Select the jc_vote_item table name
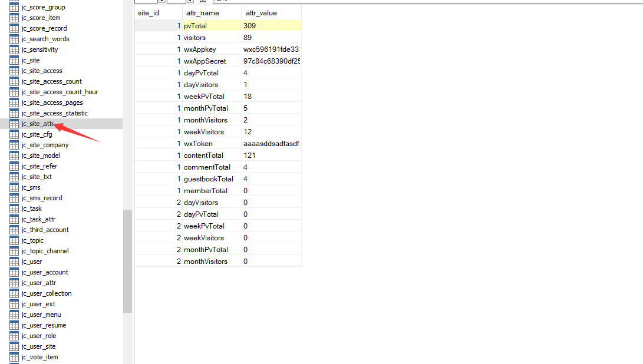The height and width of the screenshot is (364, 643). (39, 357)
